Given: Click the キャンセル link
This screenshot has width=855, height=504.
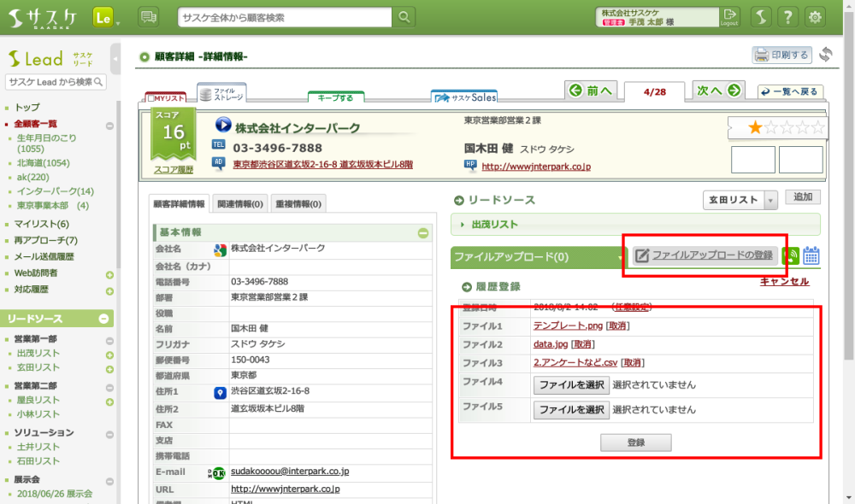Looking at the screenshot, I should point(784,281).
